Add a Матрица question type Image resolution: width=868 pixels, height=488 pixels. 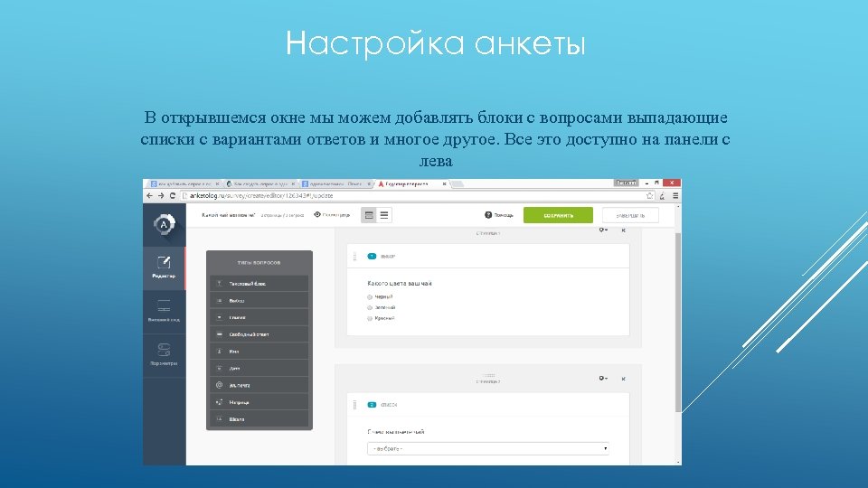[259, 402]
